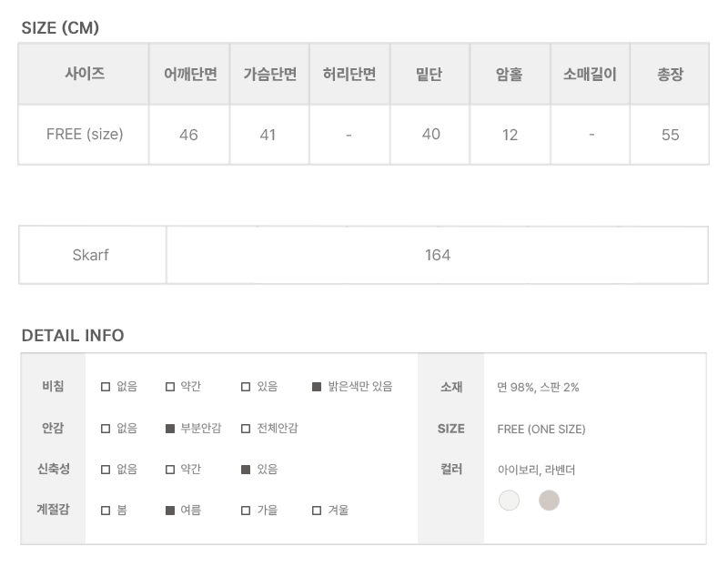Check '없음' box in 비침 row
The height and width of the screenshot is (577, 728).
pyautogui.click(x=106, y=387)
